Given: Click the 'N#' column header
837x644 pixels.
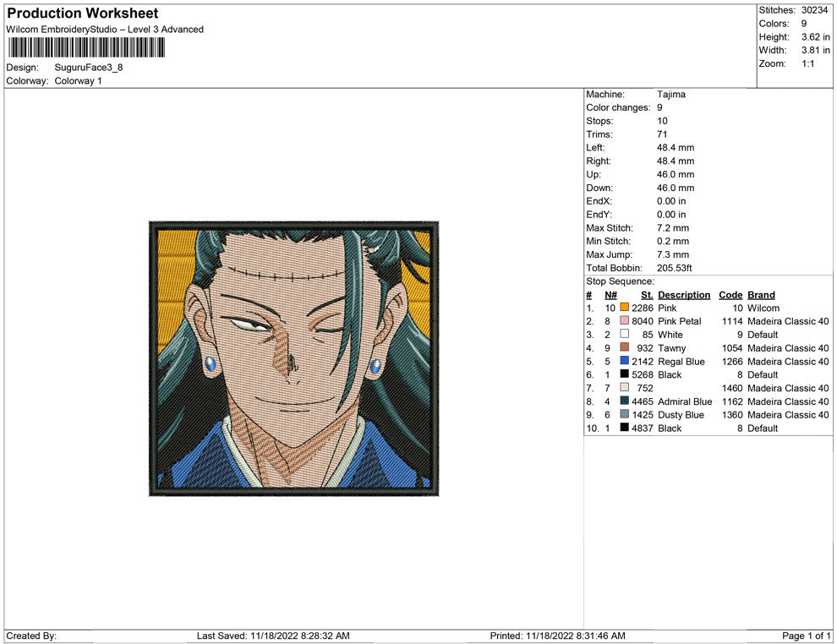Looking at the screenshot, I should 610,295.
